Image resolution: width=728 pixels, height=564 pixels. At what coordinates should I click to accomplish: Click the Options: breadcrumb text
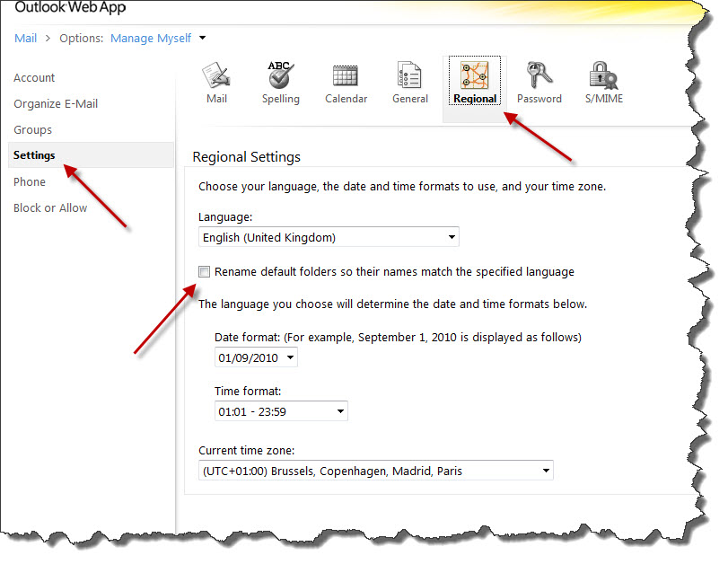click(82, 38)
